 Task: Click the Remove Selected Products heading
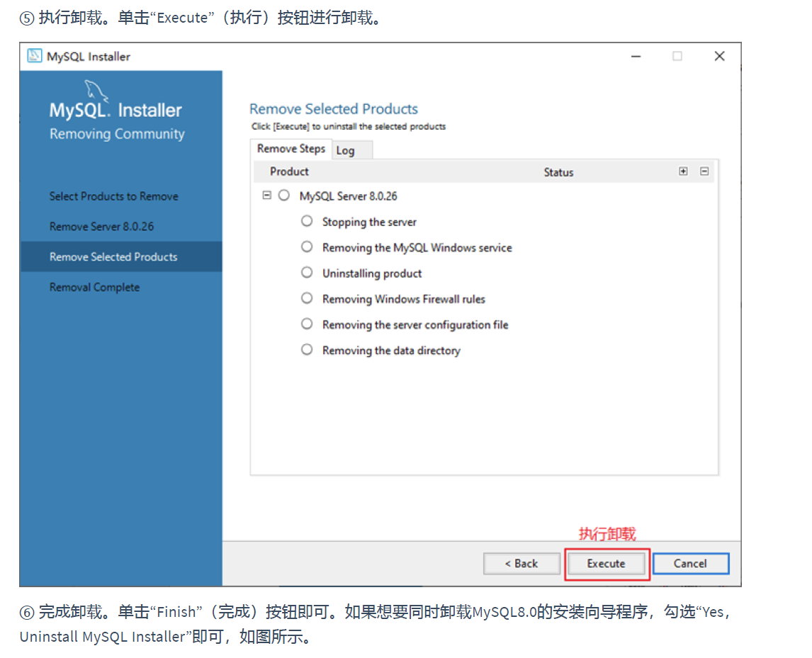pos(334,108)
